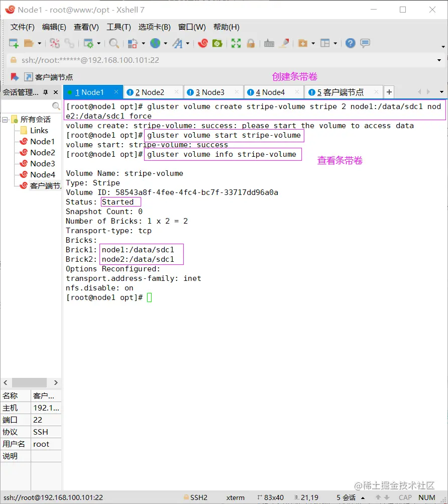448x504 pixels.
Task: Launch Xftp via green swirl icon
Action: 217,43
